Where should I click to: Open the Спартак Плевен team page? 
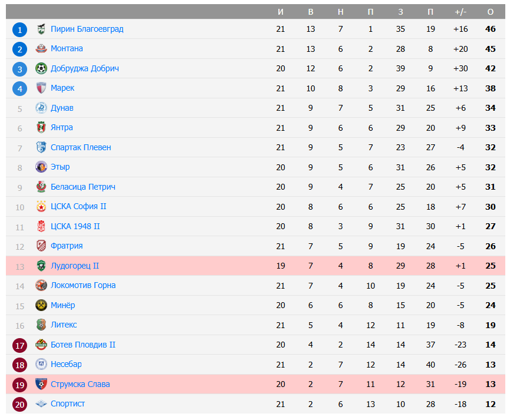coord(81,147)
